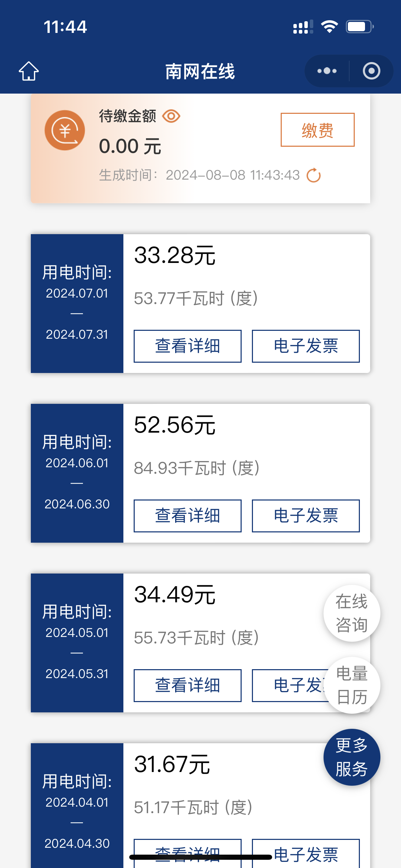Tap the orange yuan coin icon

(x=65, y=130)
